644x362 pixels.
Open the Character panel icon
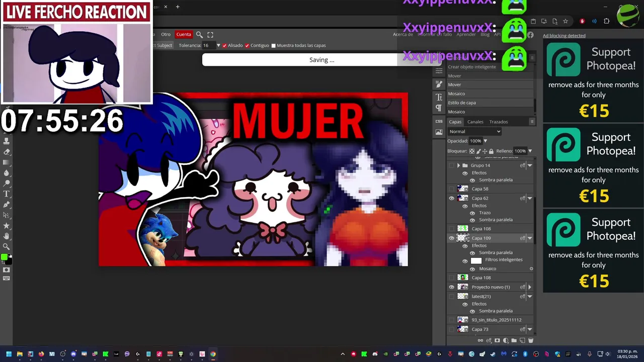439,97
